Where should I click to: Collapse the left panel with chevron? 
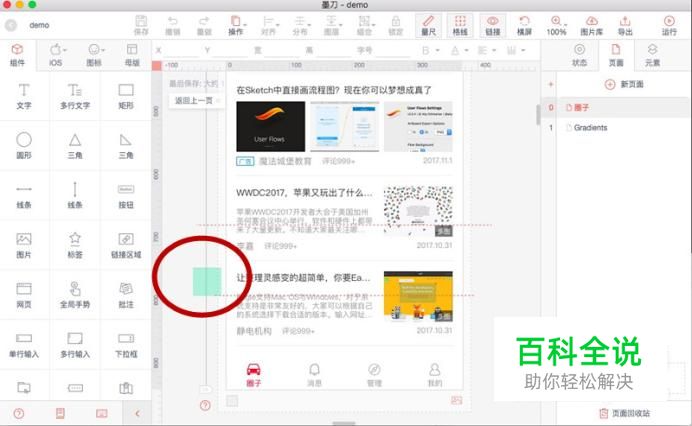pos(137,413)
